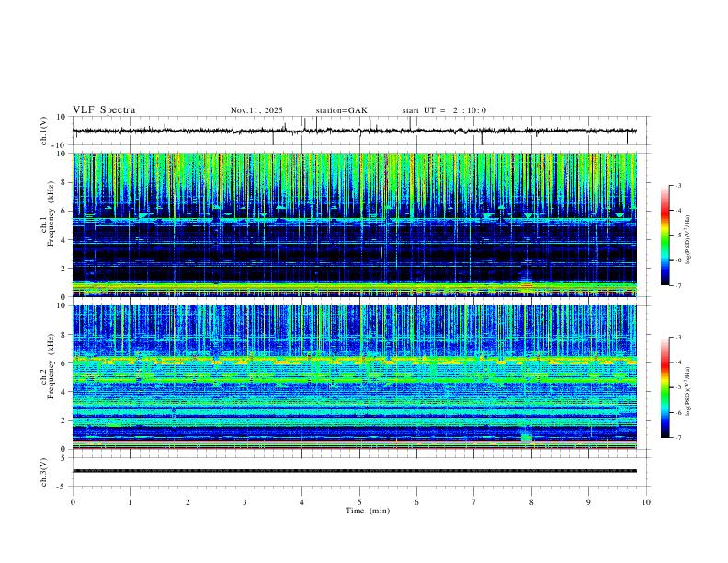
Task: Click the ch.2 spectrogram plot
Action: pos(355,377)
